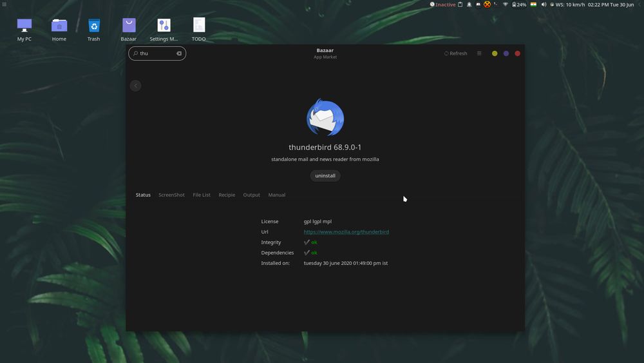Click the back arrow button
644x363 pixels.
click(135, 86)
